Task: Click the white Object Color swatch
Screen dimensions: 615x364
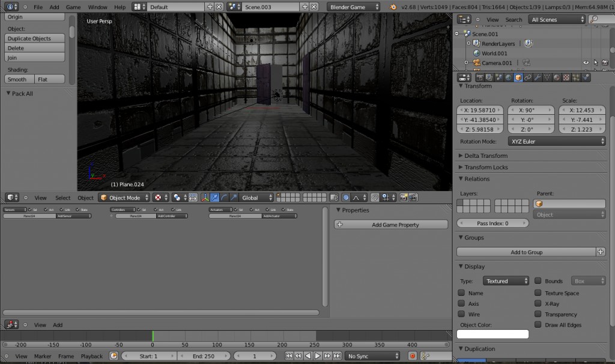Action: (x=492, y=334)
